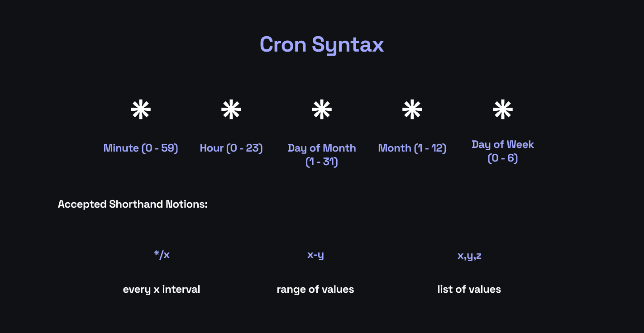This screenshot has width=644, height=333.
Task: Select the */x shorthand notation
Action: click(x=162, y=255)
